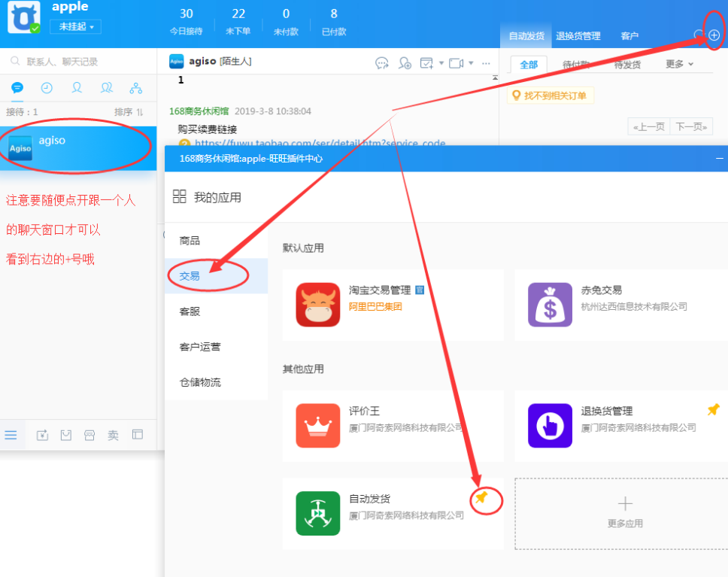728x577 pixels.
Task: Minimize the 旺旺插件中心 window
Action: tap(719, 159)
